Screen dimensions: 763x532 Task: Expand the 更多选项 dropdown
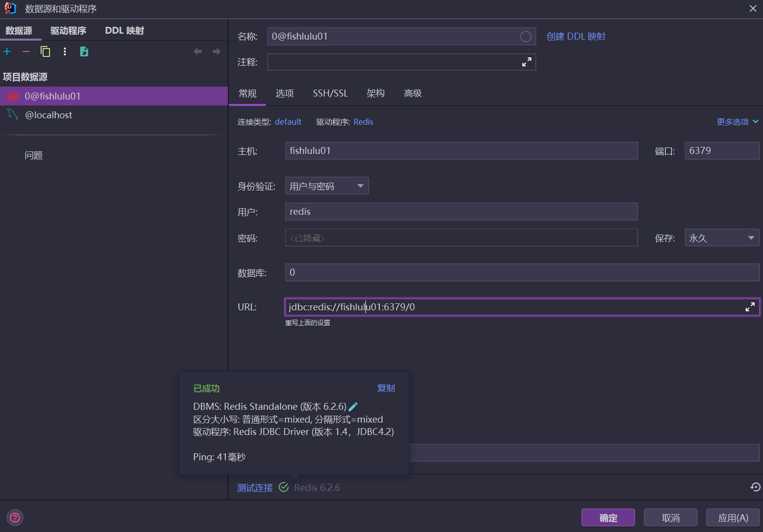point(738,122)
